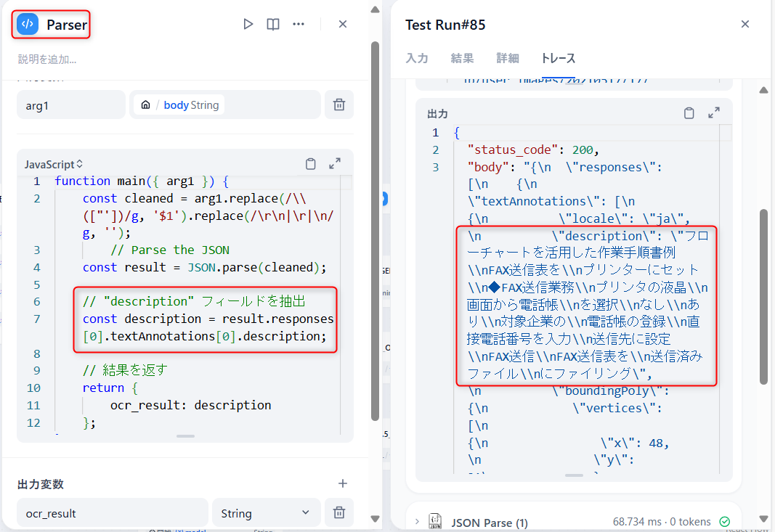Click the '// 結果を返す' comment line
The image size is (775, 532).
coord(125,370)
